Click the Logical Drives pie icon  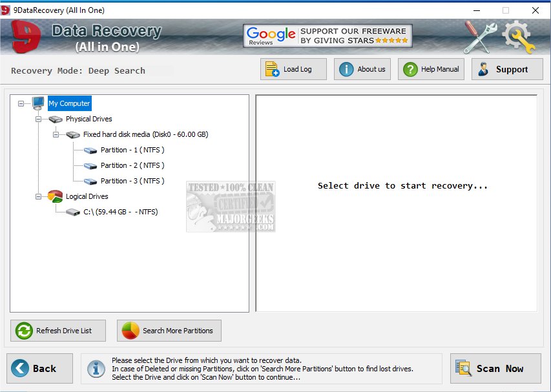pos(55,196)
